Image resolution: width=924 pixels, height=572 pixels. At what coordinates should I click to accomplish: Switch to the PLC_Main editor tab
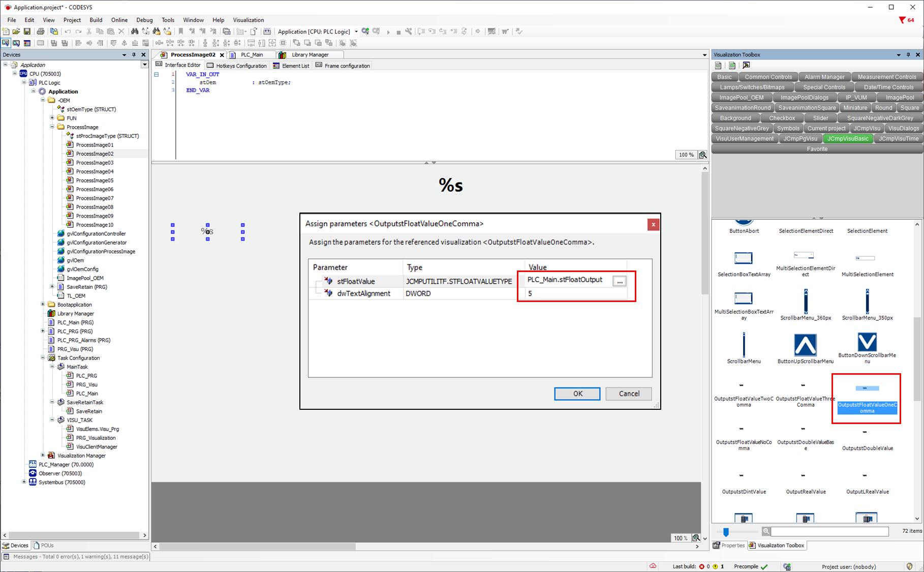252,55
